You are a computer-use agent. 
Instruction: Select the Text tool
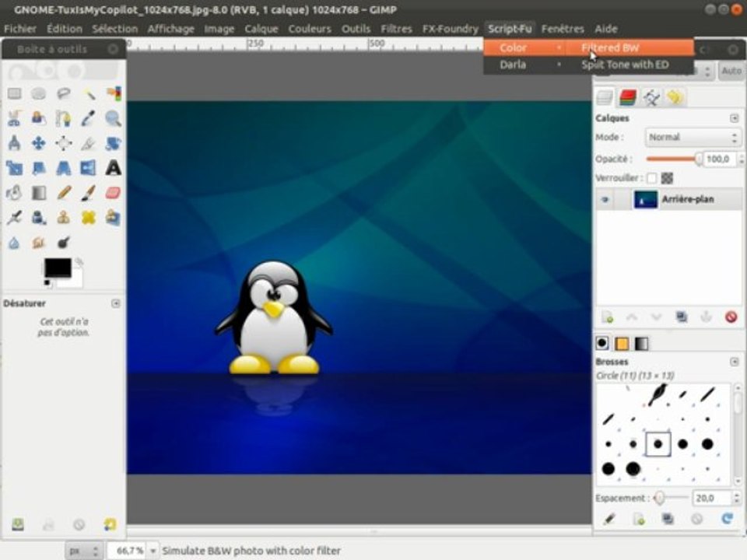[x=114, y=168]
